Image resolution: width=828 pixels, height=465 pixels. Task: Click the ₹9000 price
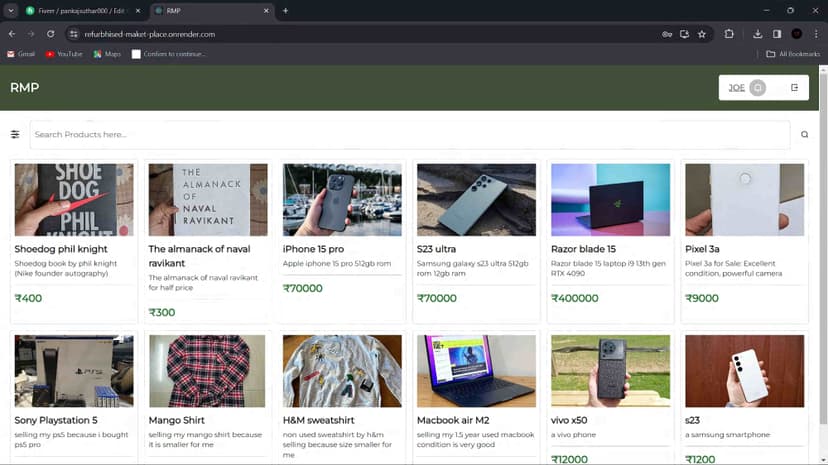[702, 298]
